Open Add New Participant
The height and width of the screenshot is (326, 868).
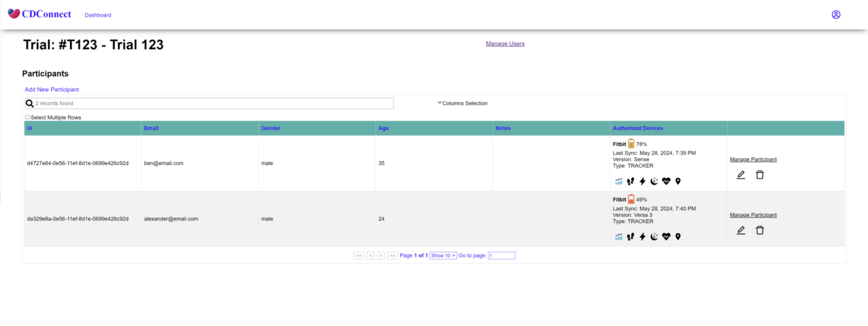pos(51,89)
